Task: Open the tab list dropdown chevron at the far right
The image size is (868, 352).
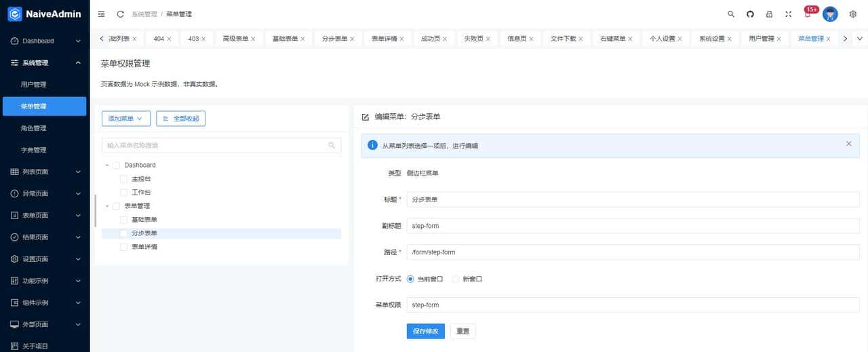Action: click(x=861, y=39)
